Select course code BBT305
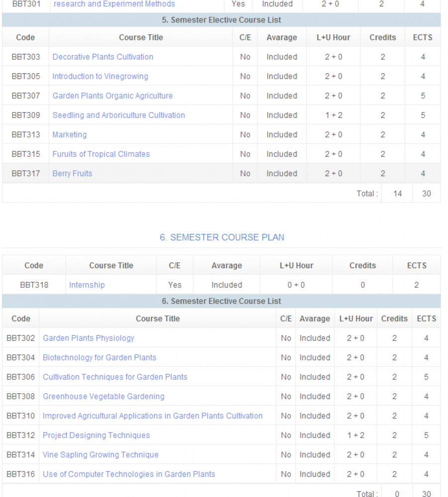This screenshot has height=497, width=448. click(x=26, y=76)
